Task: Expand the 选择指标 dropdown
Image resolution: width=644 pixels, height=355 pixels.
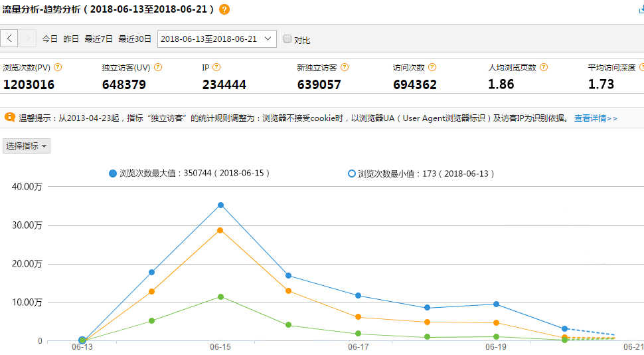Action: pos(27,146)
